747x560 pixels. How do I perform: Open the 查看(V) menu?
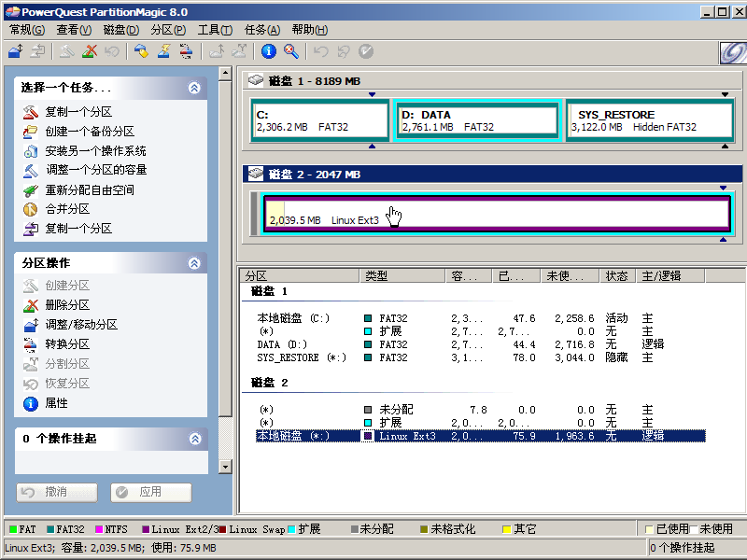74,30
